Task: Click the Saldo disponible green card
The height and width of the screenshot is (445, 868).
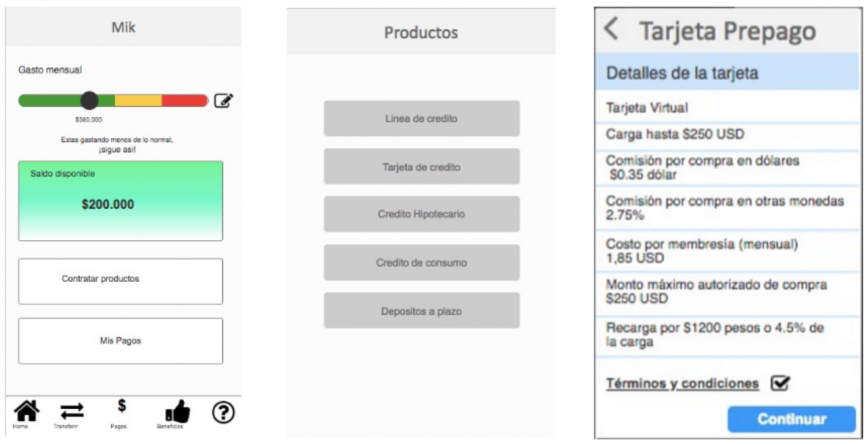Action: coord(120,201)
